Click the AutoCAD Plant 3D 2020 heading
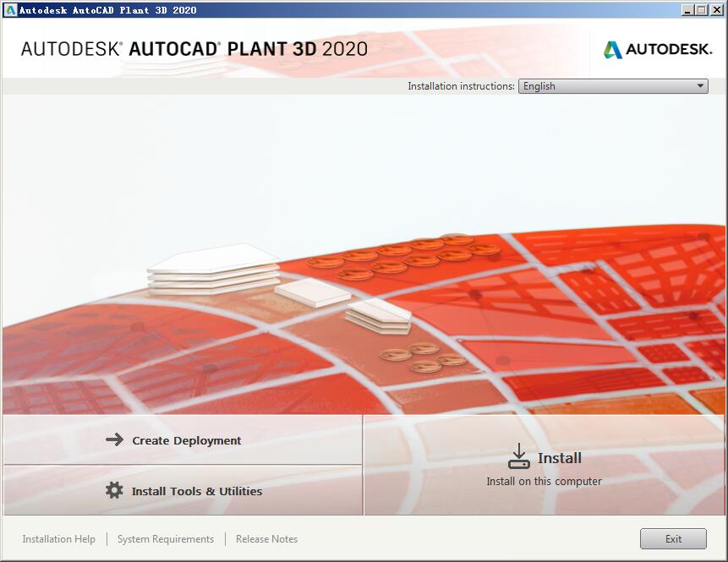Image resolution: width=728 pixels, height=562 pixels. tap(194, 49)
